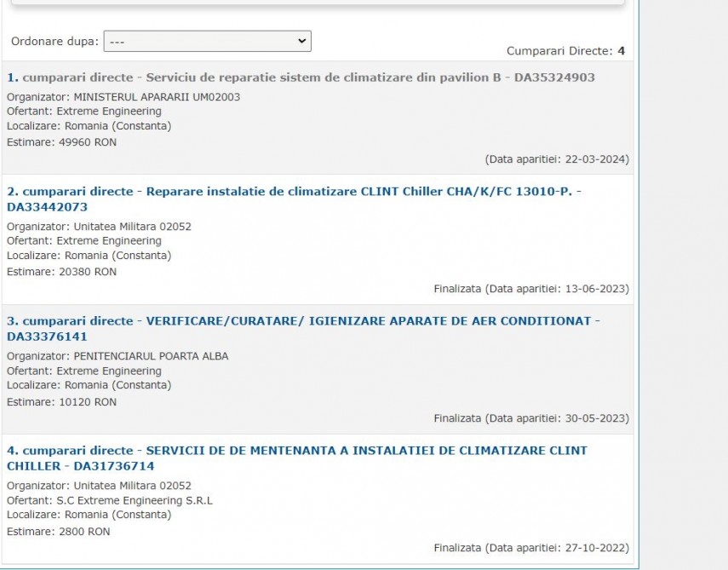Image resolution: width=728 pixels, height=570 pixels.
Task: Select text 'Cumparari Directe: 4' counter
Action: (565, 51)
